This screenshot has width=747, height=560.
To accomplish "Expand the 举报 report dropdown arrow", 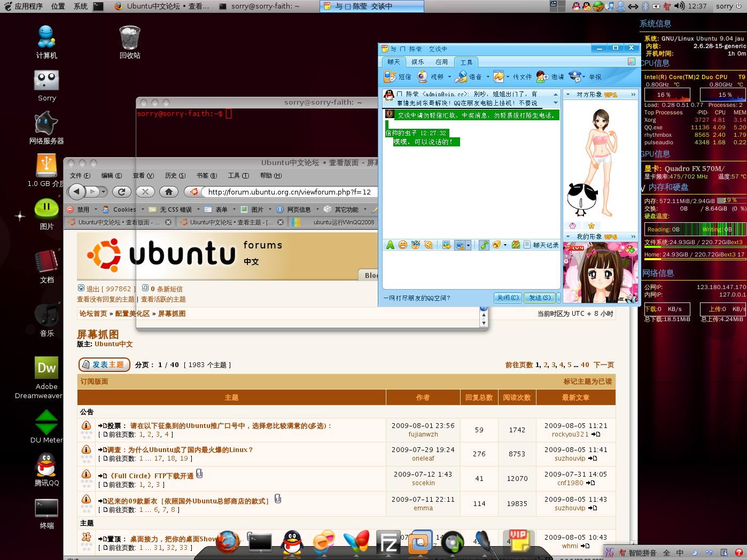I will point(584,77).
